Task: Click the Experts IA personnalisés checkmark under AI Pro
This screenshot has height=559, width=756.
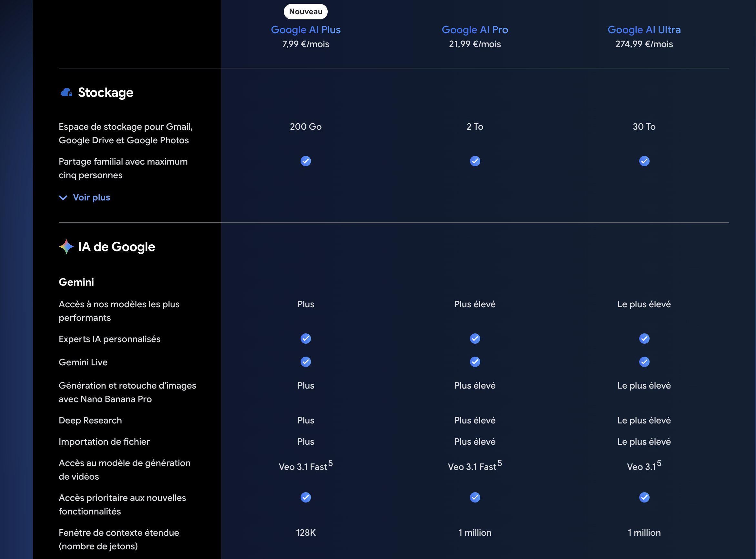Action: coord(475,339)
